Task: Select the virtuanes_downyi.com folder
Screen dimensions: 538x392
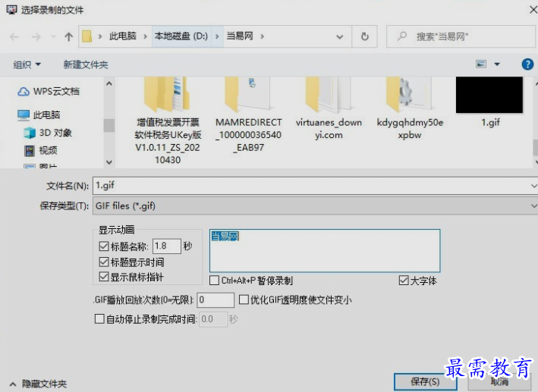Action: pos(329,108)
